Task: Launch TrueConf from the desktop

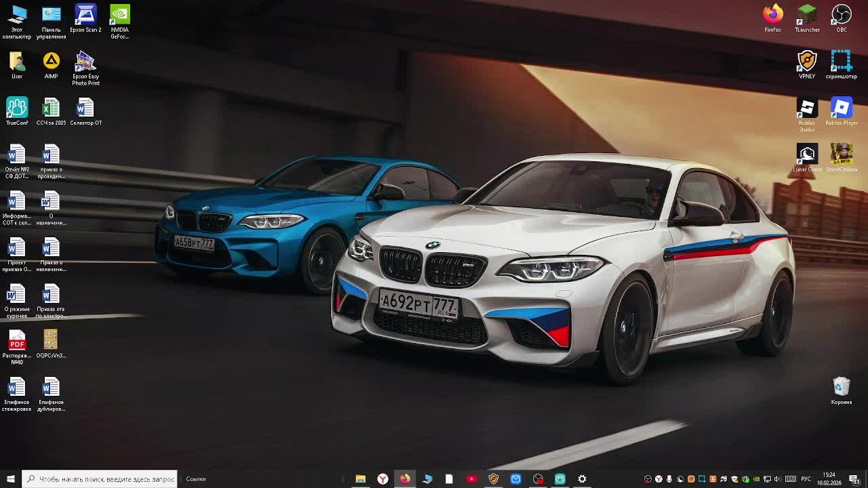Action: coord(17,111)
